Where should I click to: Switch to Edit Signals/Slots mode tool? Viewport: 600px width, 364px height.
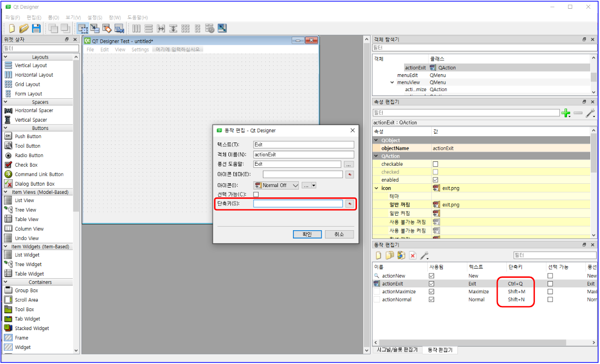coord(95,28)
